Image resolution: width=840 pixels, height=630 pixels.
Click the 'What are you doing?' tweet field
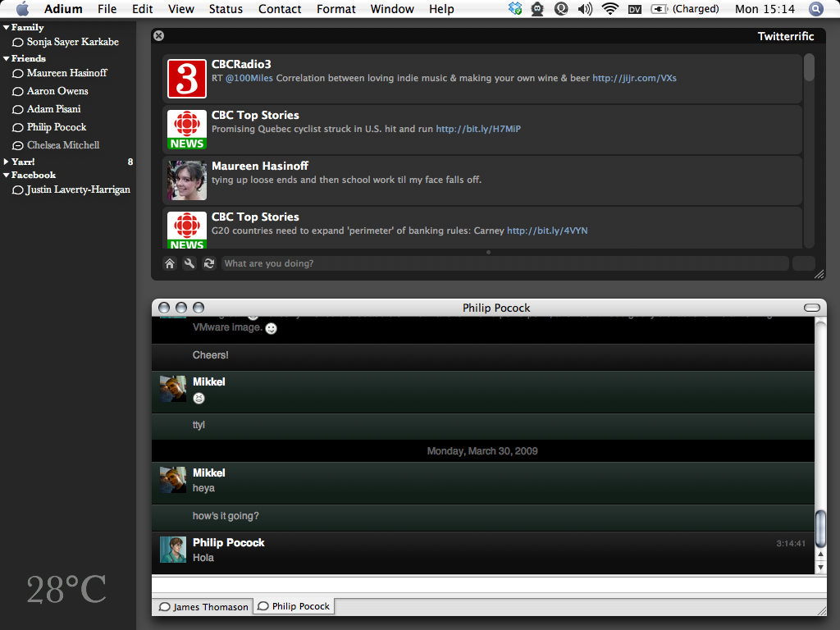click(x=504, y=263)
